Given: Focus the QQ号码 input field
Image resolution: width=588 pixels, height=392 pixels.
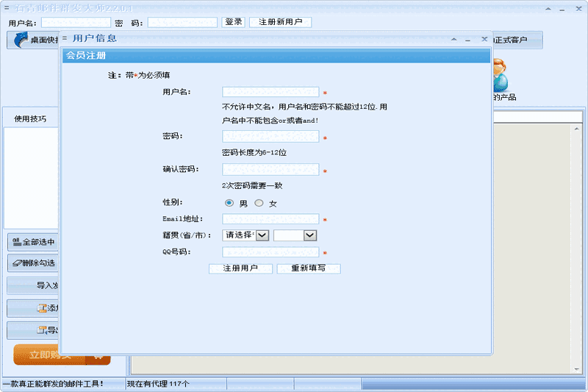Looking at the screenshot, I should 270,252.
